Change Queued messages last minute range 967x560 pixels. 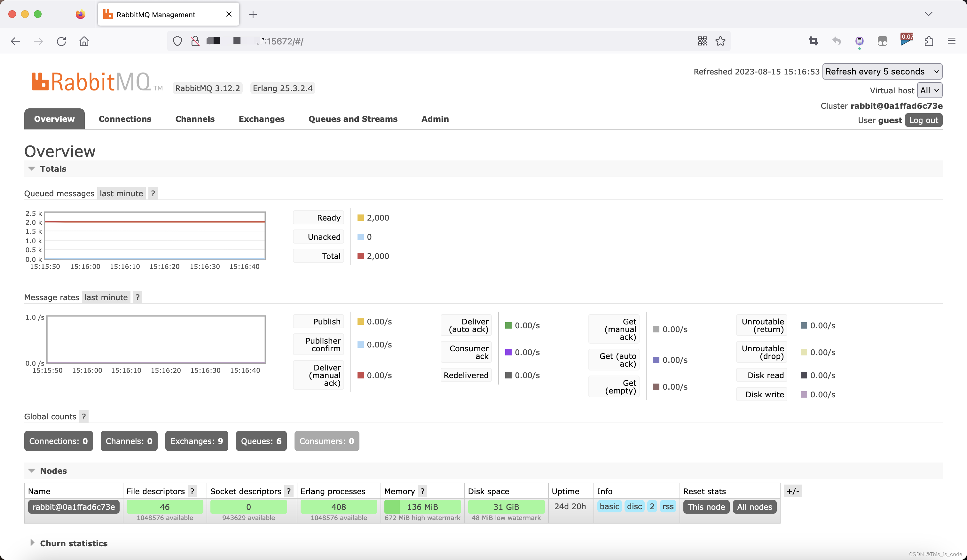point(121,193)
